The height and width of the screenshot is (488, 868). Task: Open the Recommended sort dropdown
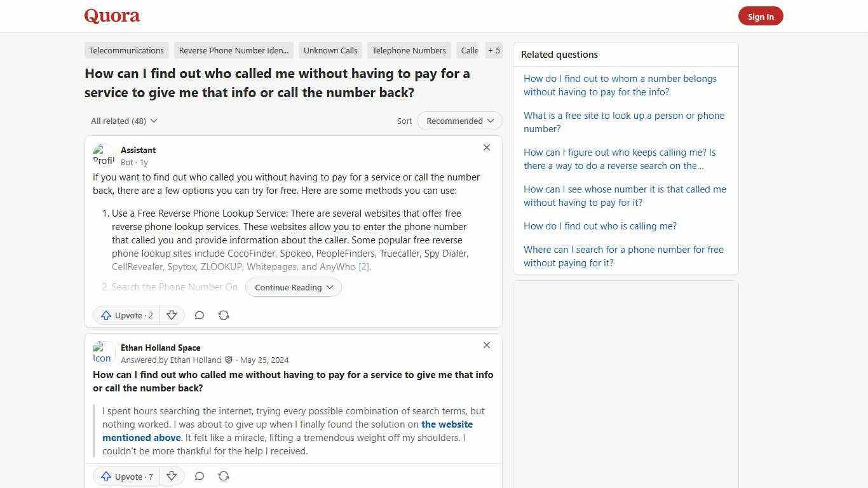[459, 121]
